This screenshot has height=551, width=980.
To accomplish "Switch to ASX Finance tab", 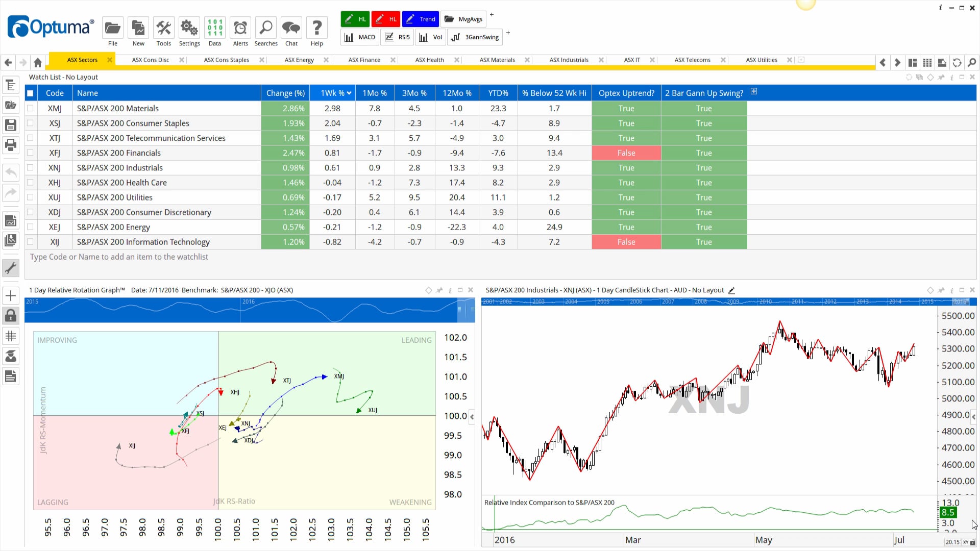I will coord(364,60).
